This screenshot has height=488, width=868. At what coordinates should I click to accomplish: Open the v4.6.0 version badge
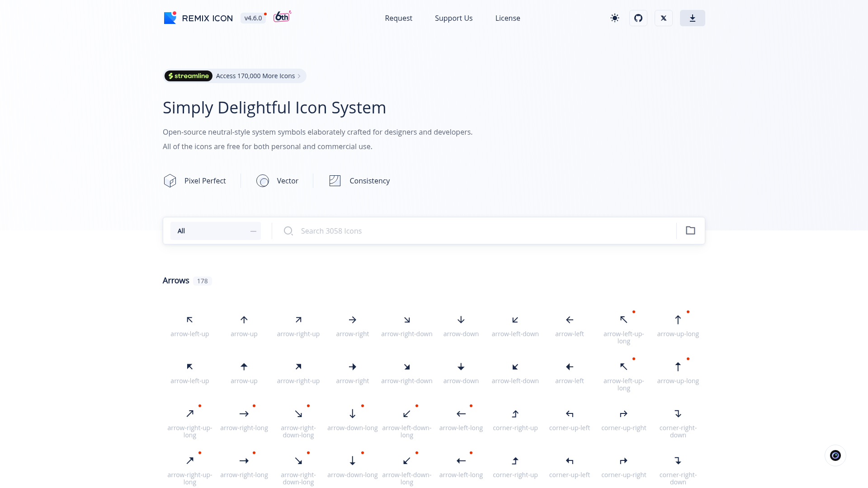pyautogui.click(x=253, y=18)
